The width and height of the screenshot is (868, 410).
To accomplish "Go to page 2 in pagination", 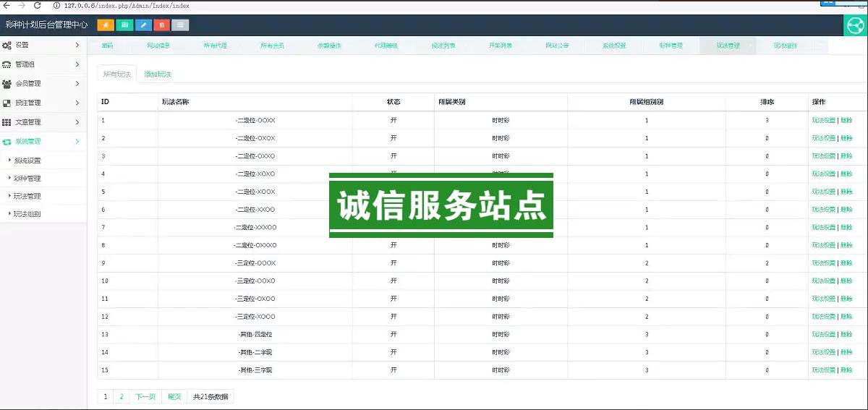I will (x=122, y=397).
